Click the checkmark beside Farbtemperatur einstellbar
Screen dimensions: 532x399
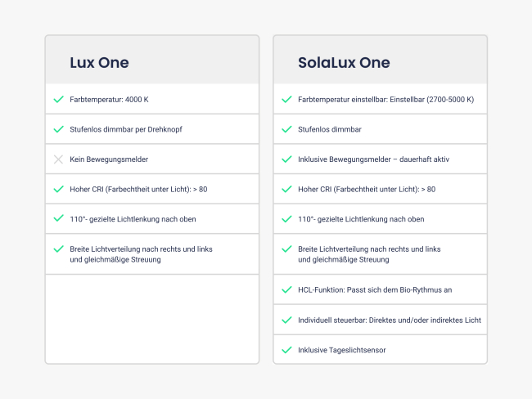[286, 99]
